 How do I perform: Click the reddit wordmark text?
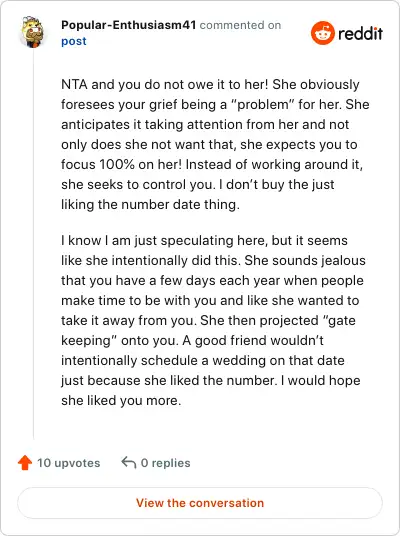point(360,33)
